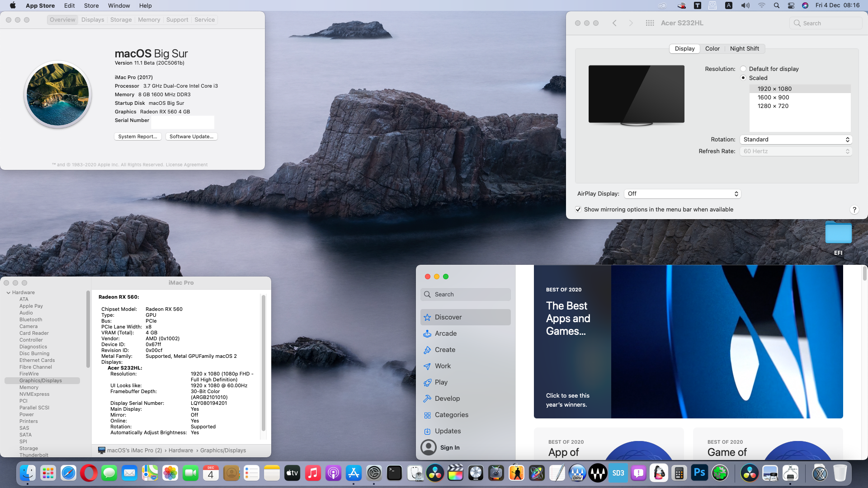Select Scaled resolution radio button
The height and width of the screenshot is (488, 868).
click(743, 78)
